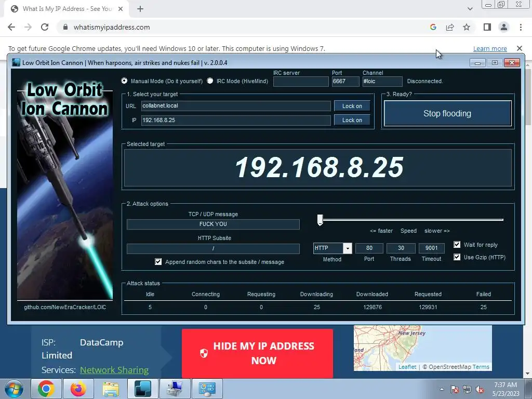Click the IRC server input field

point(301,82)
